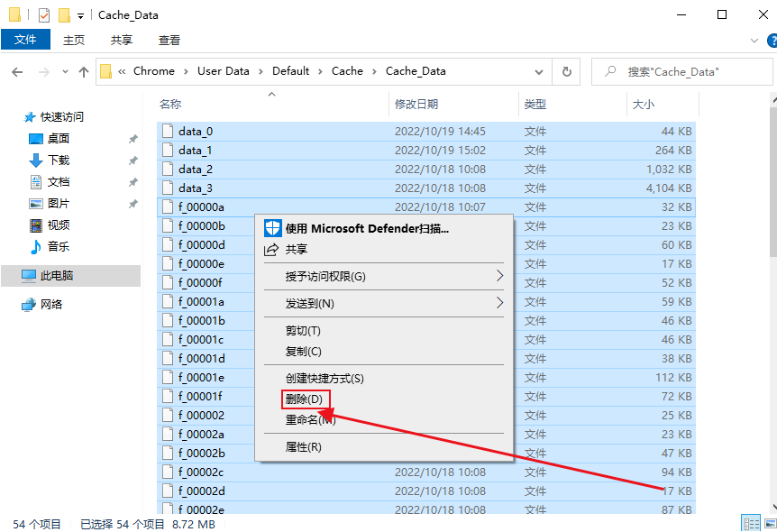777x532 pixels.
Task: Choose 共享 in the context menu
Action: [384, 250]
